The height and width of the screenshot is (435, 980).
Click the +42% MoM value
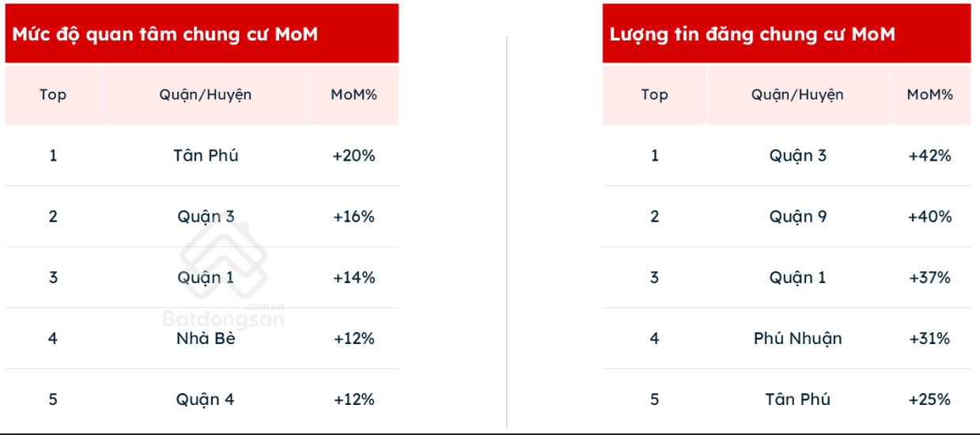point(929,156)
